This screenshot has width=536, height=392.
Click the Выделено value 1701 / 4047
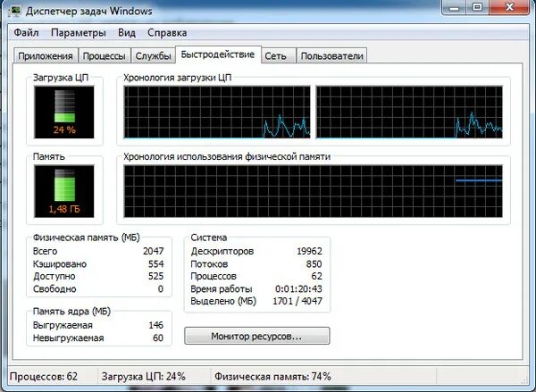click(x=297, y=301)
